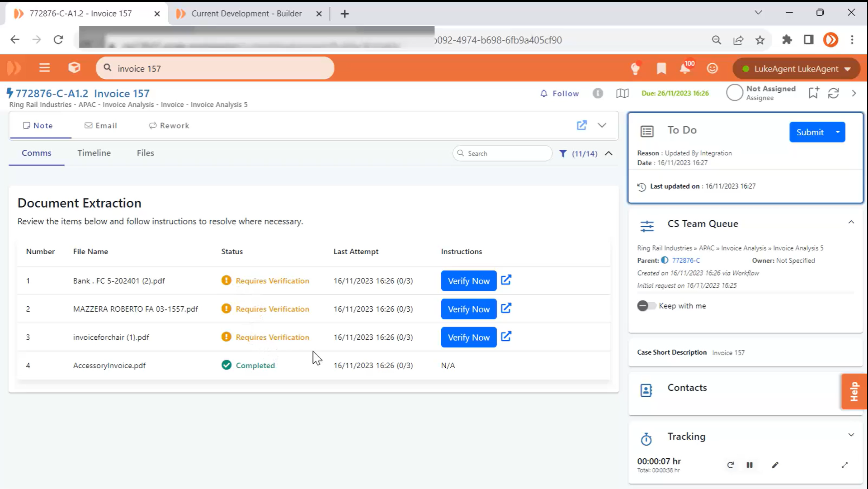Click the case info icon
868x489 pixels.
(x=598, y=93)
